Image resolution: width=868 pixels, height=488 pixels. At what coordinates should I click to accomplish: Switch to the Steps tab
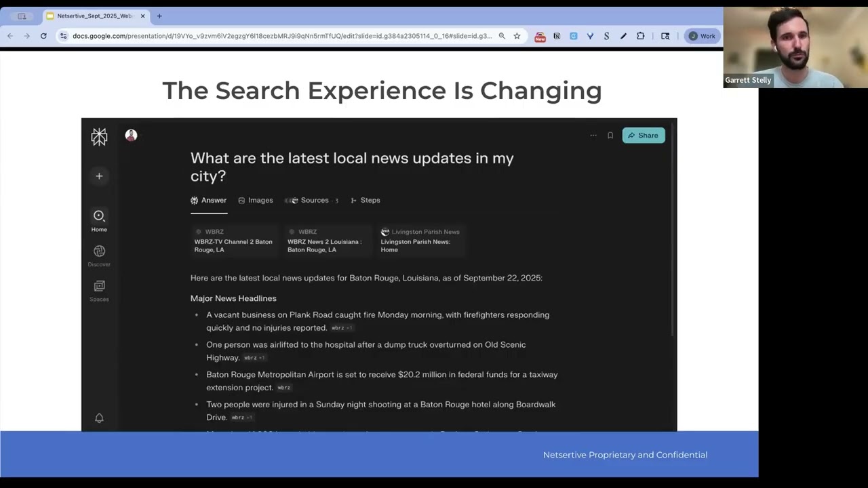[366, 201]
